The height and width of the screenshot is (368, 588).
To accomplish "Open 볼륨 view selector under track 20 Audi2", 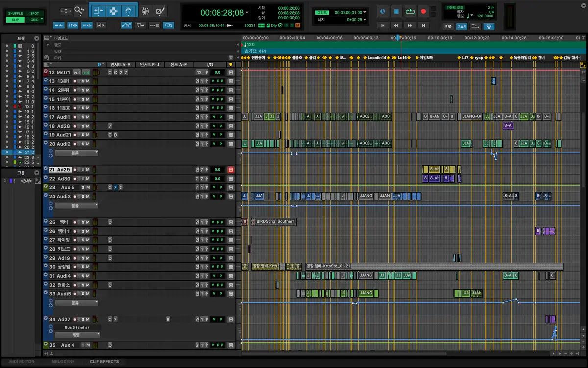I will (x=76, y=153).
